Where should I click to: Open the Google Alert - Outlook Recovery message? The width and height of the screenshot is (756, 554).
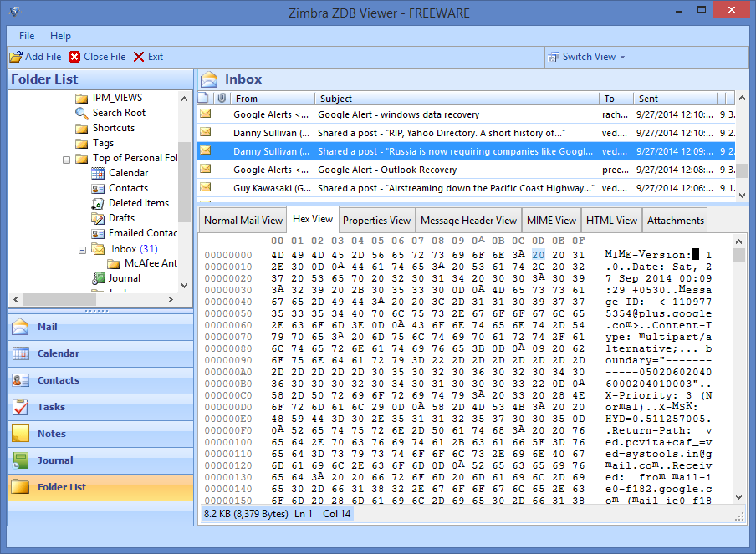pos(467,170)
